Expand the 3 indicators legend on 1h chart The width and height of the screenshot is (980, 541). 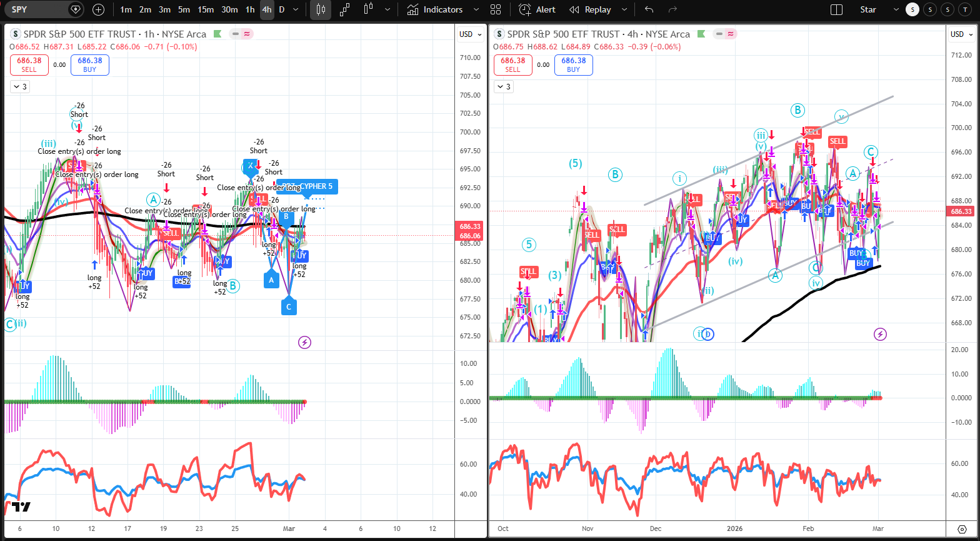click(19, 87)
